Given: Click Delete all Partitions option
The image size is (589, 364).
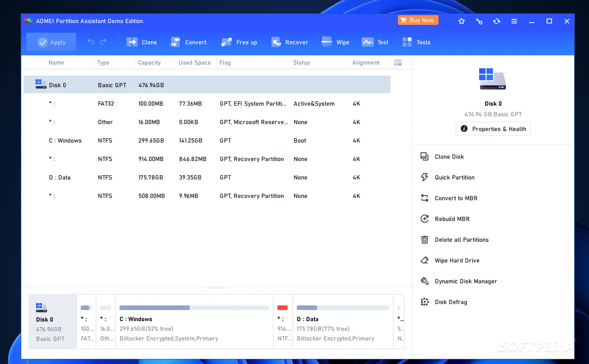Looking at the screenshot, I should (455, 240).
